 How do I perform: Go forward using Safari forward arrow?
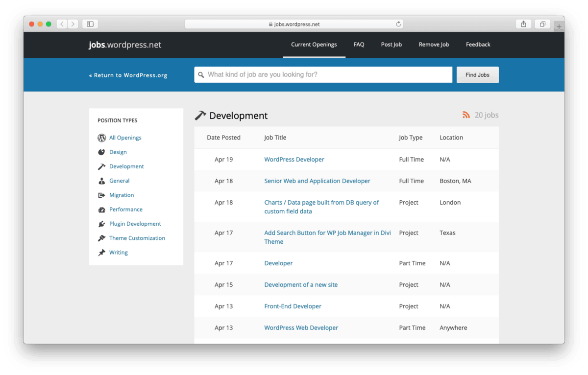[x=73, y=24]
